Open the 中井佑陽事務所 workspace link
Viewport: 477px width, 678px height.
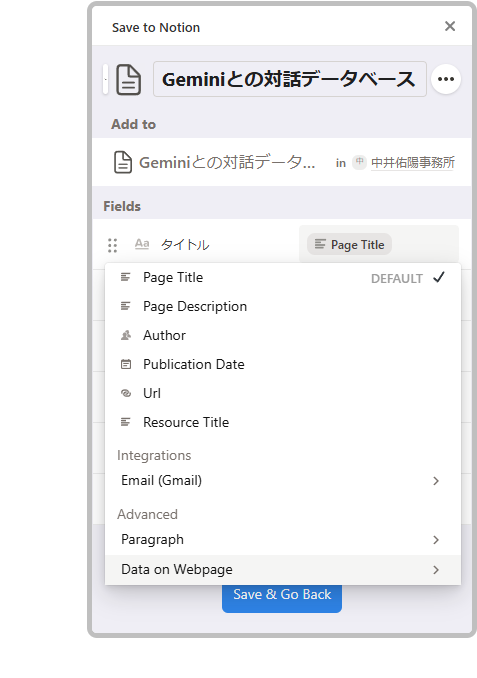click(x=413, y=163)
